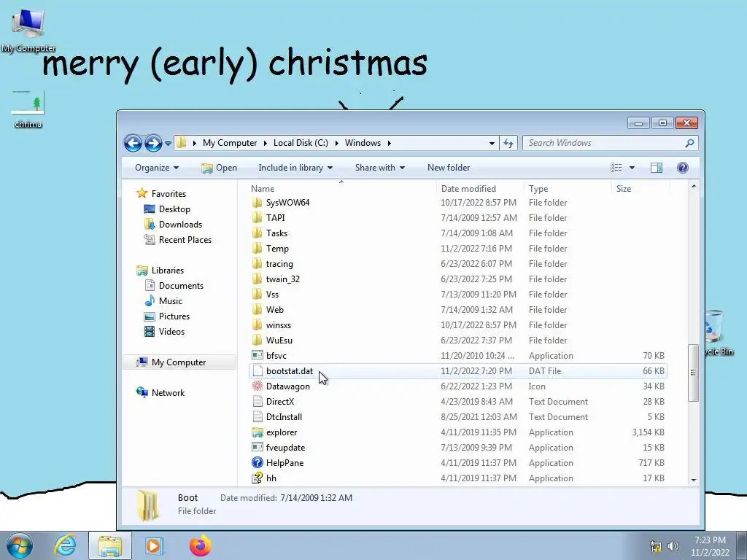Select Desktop in the navigation pane

167,209
